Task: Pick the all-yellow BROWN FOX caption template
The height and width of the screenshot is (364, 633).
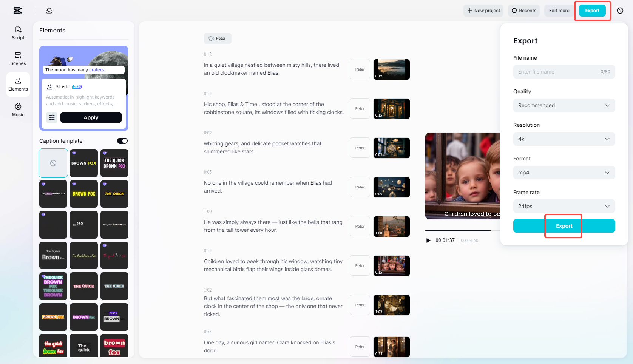Action: tap(84, 194)
